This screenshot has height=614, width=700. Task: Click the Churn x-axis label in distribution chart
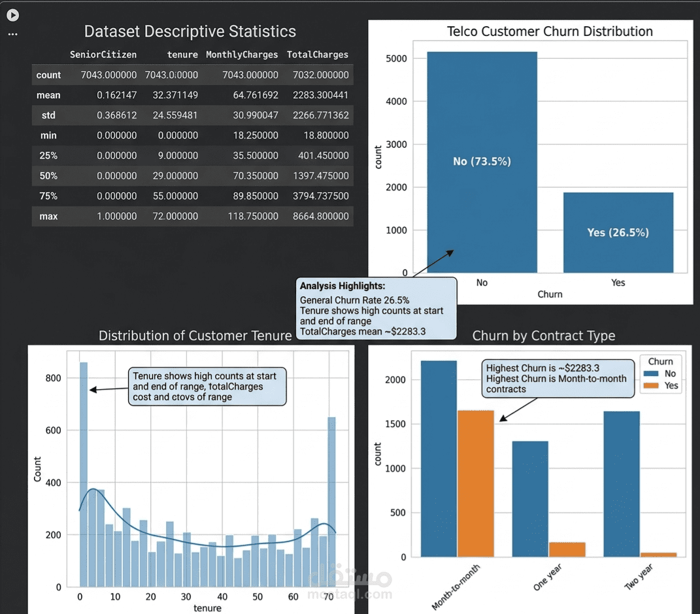point(550,294)
